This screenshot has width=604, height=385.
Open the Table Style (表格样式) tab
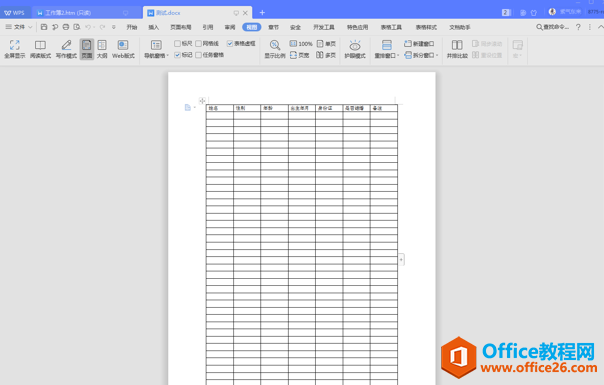426,27
